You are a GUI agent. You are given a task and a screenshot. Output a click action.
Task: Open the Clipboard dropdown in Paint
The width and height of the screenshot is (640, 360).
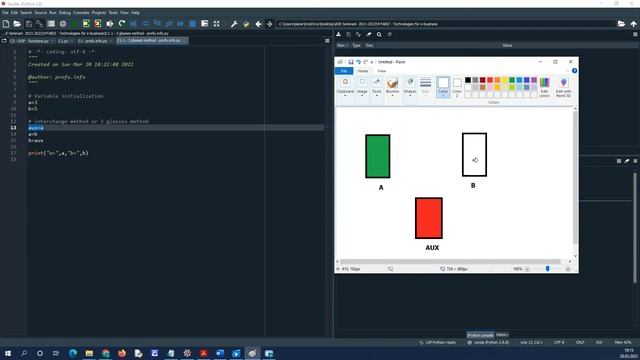[x=345, y=86]
